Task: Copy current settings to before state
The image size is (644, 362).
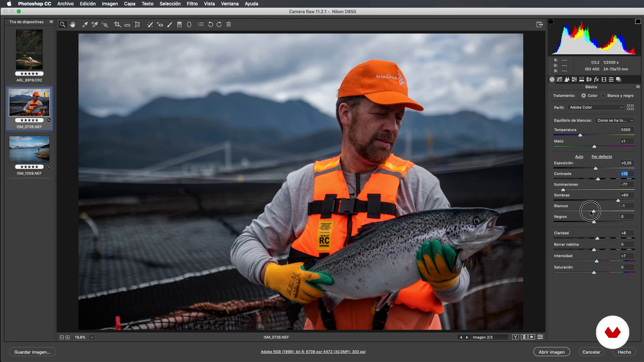Action: point(532,337)
